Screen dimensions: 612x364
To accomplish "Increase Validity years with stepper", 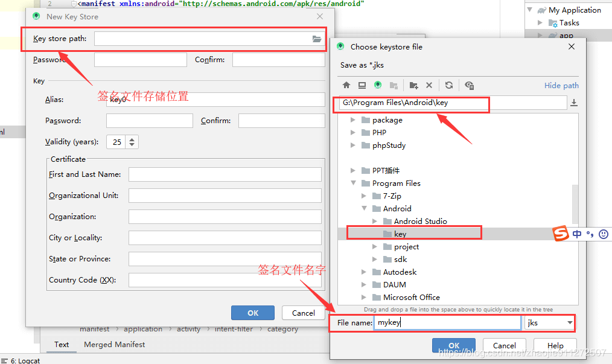I will [x=132, y=139].
